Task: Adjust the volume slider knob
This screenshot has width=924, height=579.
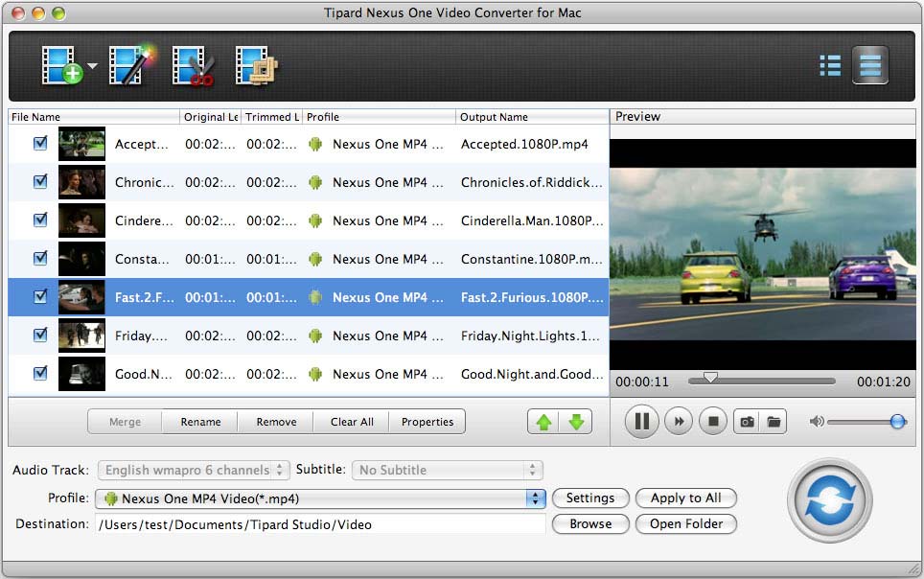Action: click(x=897, y=421)
